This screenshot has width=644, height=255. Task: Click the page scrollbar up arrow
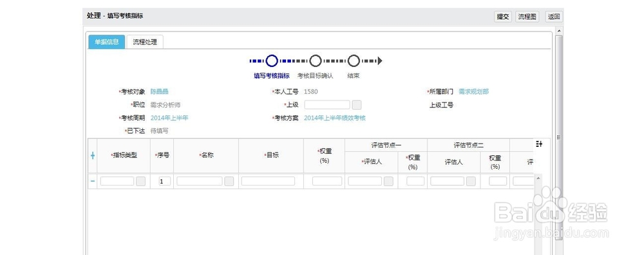[x=558, y=31]
